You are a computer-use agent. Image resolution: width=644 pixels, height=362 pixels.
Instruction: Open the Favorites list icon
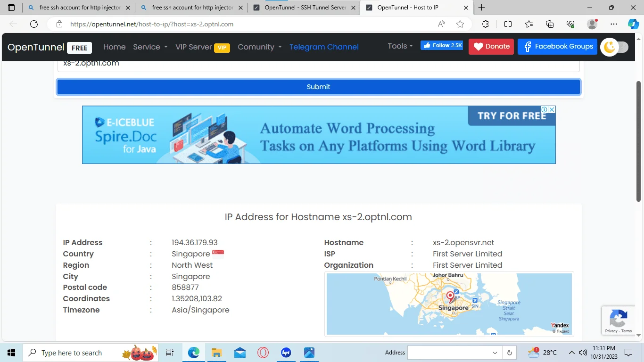[529, 24]
